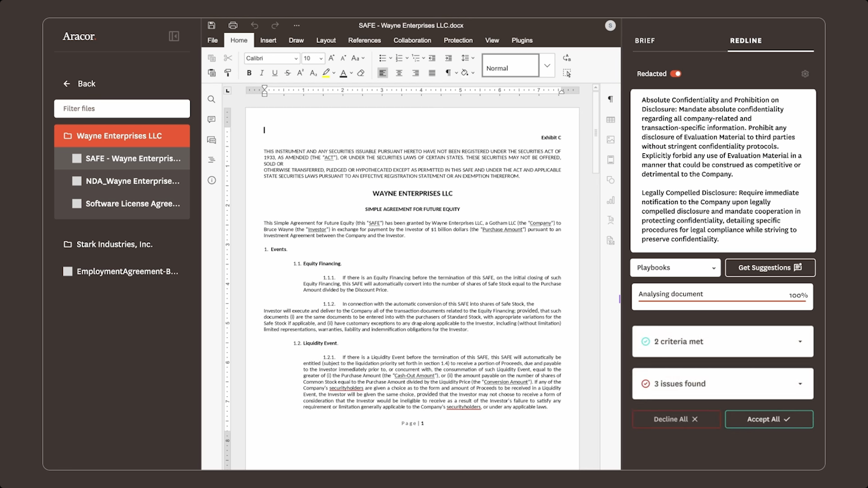Apply bold formatting with the B button
The height and width of the screenshot is (488, 868).
tap(249, 73)
